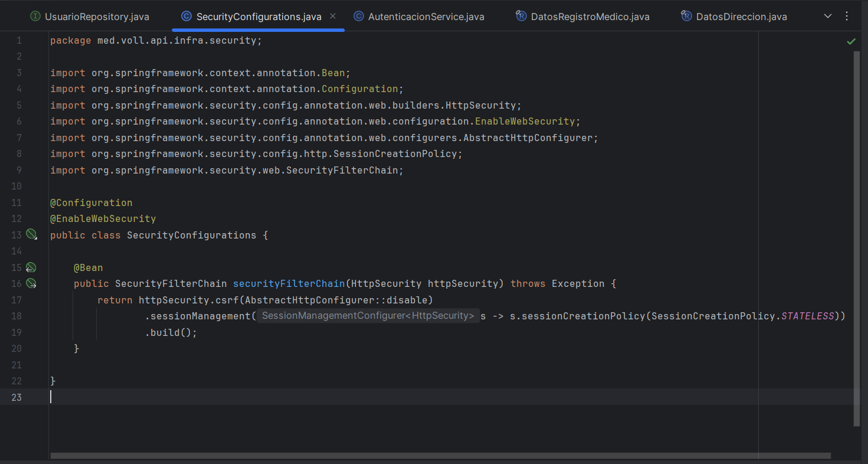Screen dimensions: 868x464
Task: Click the return keyword on line 17
Action: [115, 300]
